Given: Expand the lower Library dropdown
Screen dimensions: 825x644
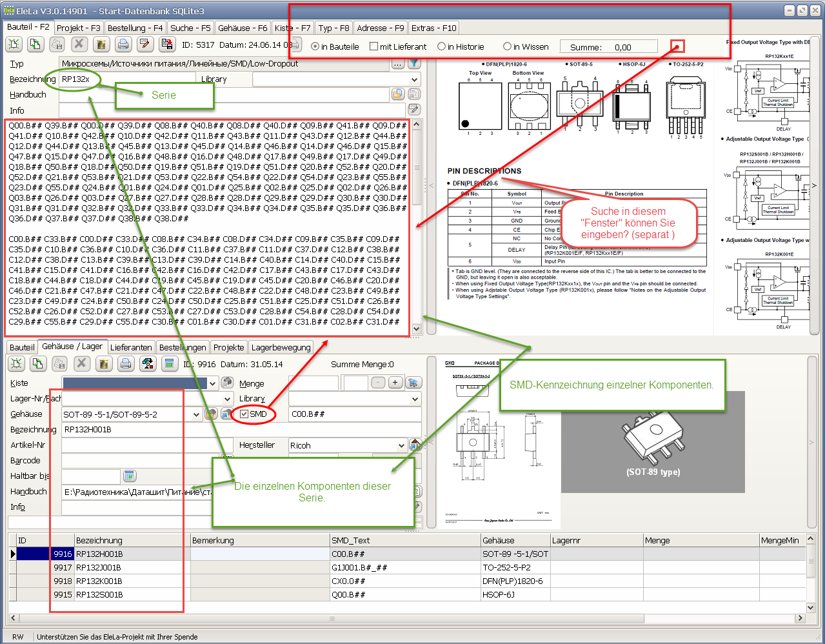Looking at the screenshot, I should click(415, 399).
